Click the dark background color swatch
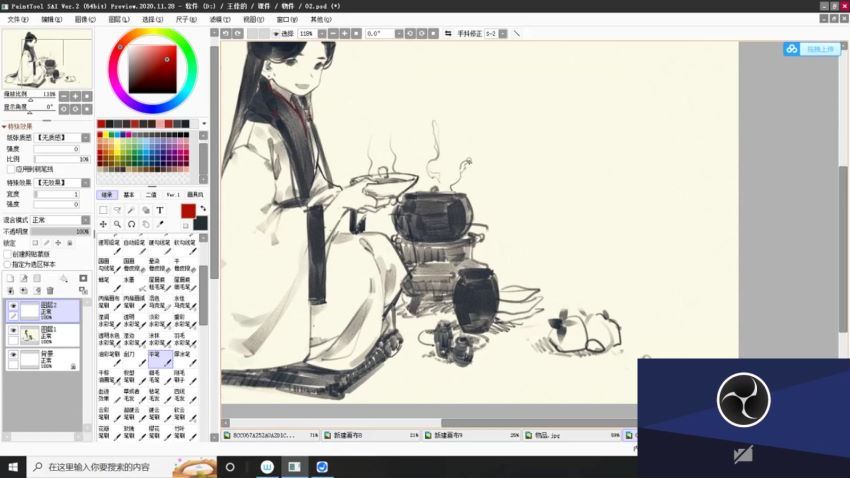 (201, 223)
